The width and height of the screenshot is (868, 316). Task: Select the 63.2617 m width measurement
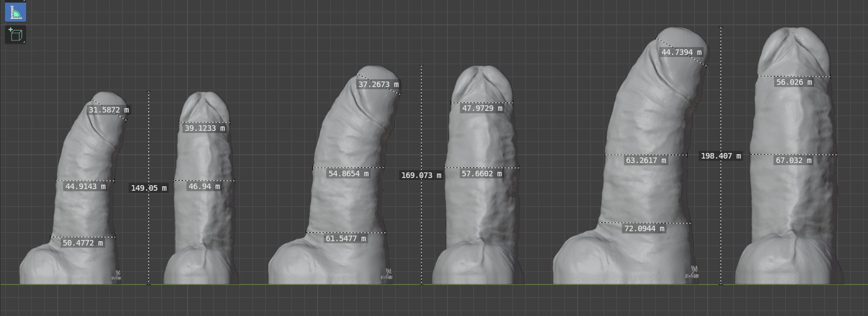[646, 160]
